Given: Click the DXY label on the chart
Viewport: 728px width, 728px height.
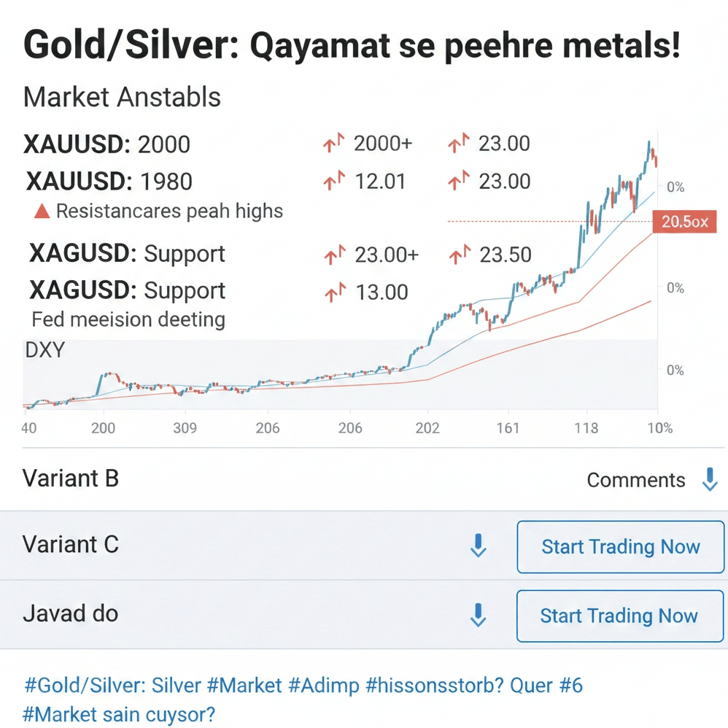Looking at the screenshot, I should (x=44, y=350).
